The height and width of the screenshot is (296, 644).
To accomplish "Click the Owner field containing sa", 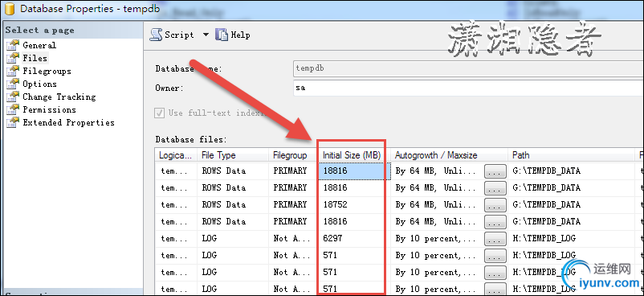I will pyautogui.click(x=468, y=88).
